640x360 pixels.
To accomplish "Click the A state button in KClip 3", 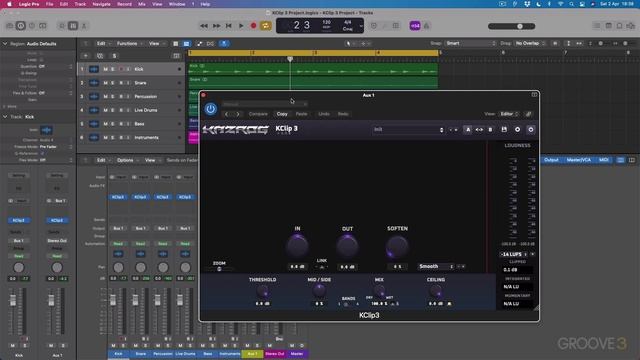I will pos(468,129).
